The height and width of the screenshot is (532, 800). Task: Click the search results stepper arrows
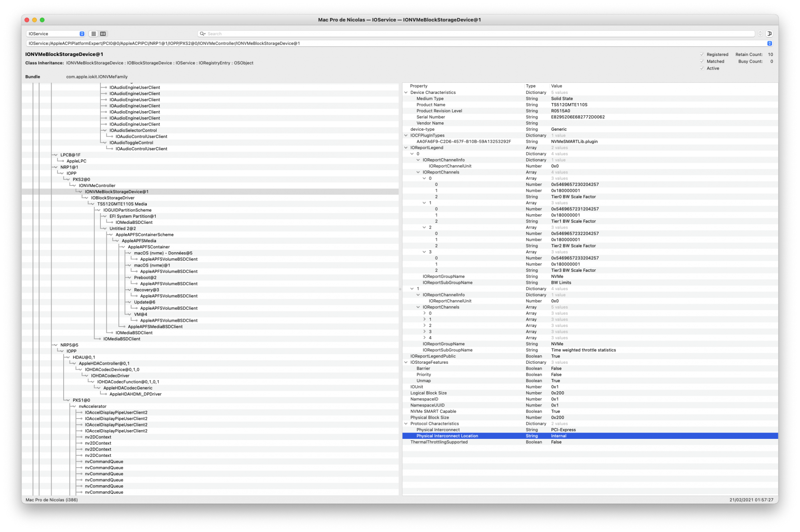760,34
